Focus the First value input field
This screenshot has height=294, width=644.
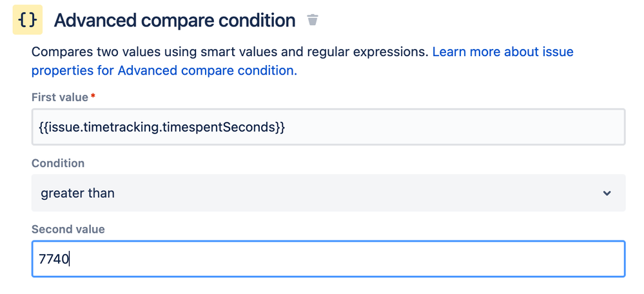[x=328, y=127]
